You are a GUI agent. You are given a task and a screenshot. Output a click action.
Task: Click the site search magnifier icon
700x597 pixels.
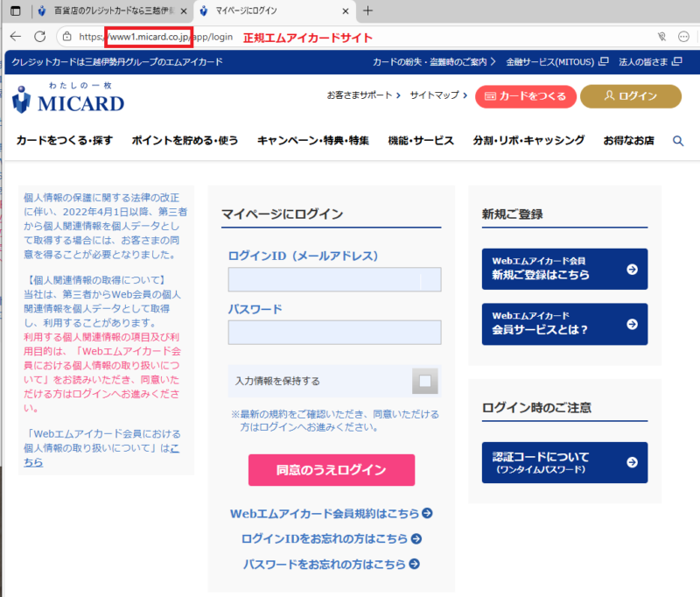coord(678,141)
